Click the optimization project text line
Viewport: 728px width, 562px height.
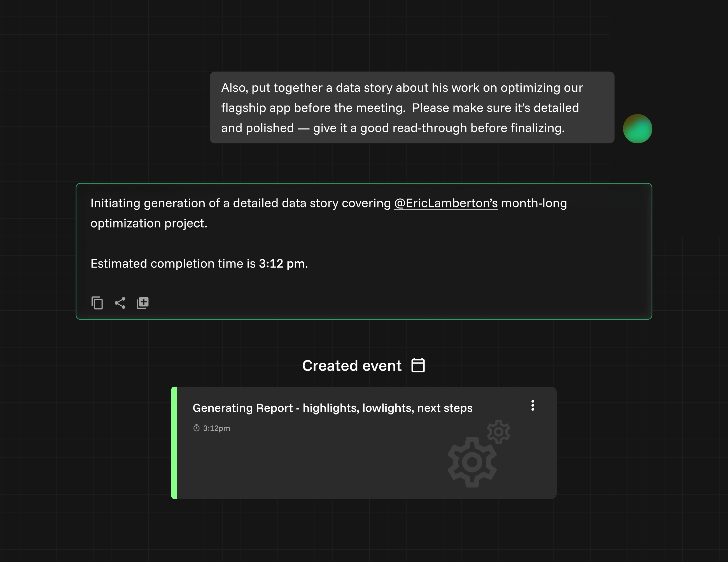point(149,224)
